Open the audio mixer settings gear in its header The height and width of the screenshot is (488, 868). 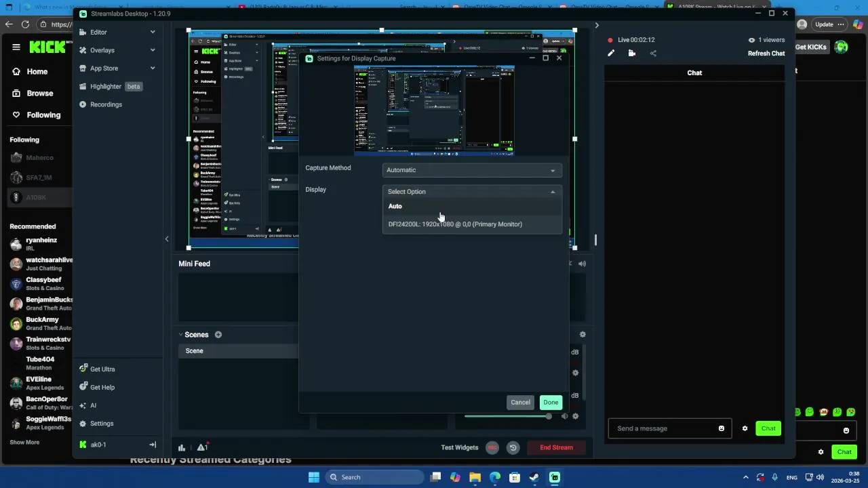[x=583, y=335]
